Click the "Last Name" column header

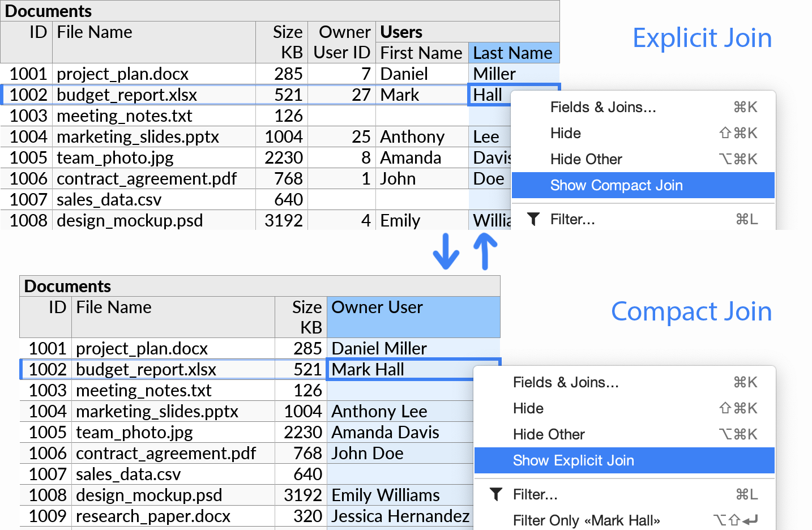tap(512, 53)
